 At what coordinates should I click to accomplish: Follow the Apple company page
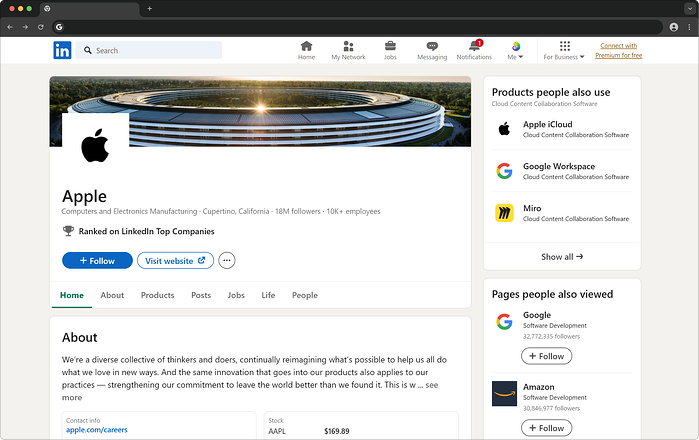97,261
